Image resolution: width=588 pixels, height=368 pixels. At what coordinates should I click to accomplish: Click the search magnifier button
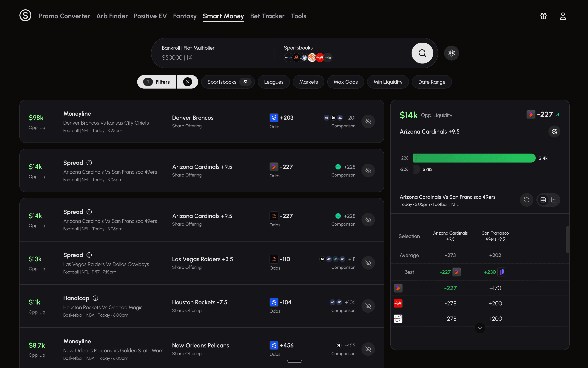pos(422,53)
